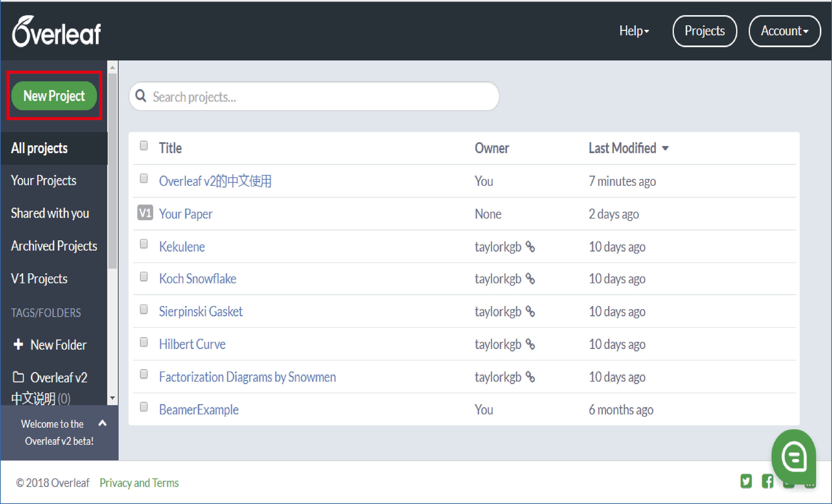The height and width of the screenshot is (504, 832).
Task: Open the Facebook icon in the footer
Action: click(x=767, y=482)
